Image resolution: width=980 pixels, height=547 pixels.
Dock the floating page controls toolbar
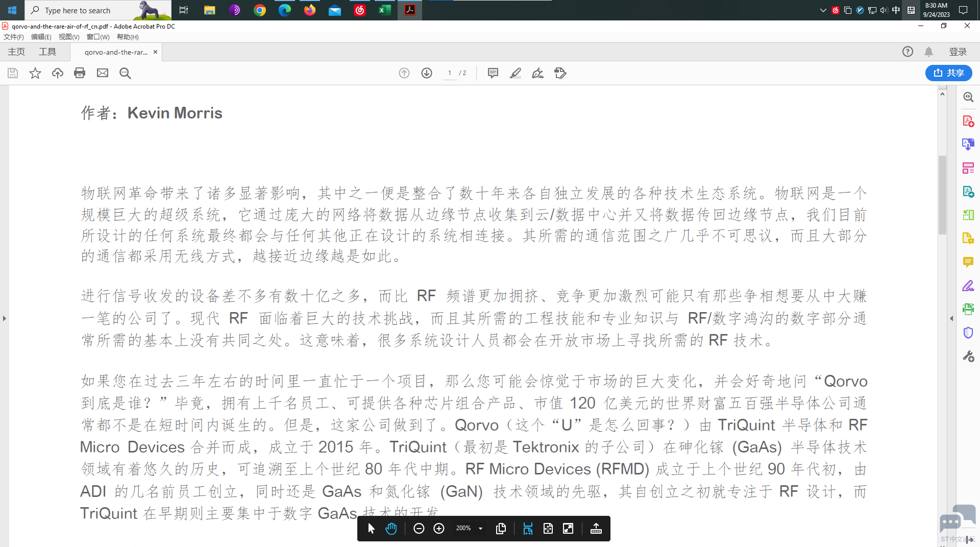[596, 529]
